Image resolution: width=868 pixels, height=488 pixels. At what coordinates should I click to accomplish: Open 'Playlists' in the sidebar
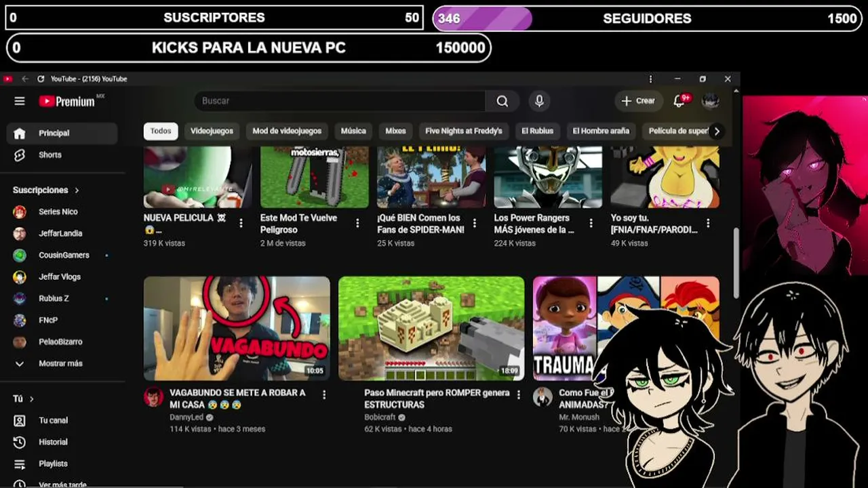click(x=62, y=464)
